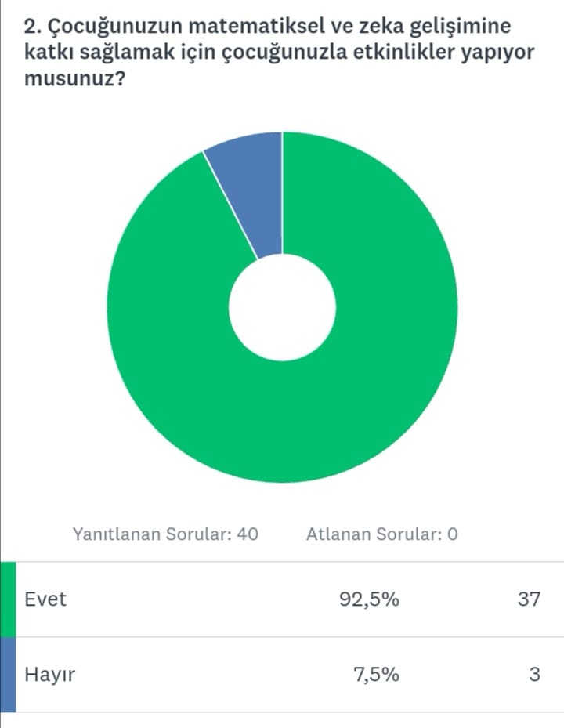Select the green color swatch beside Evet
This screenshot has height=728, width=564.
pos(8,599)
